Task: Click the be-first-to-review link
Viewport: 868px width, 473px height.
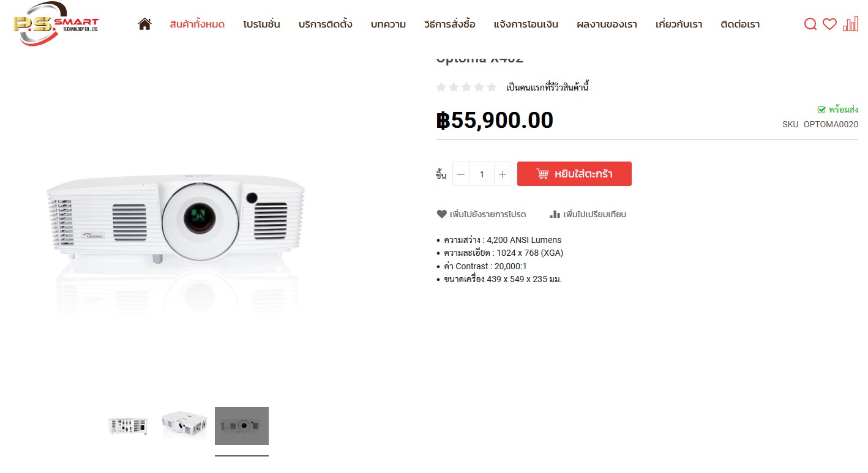Action: (547, 88)
